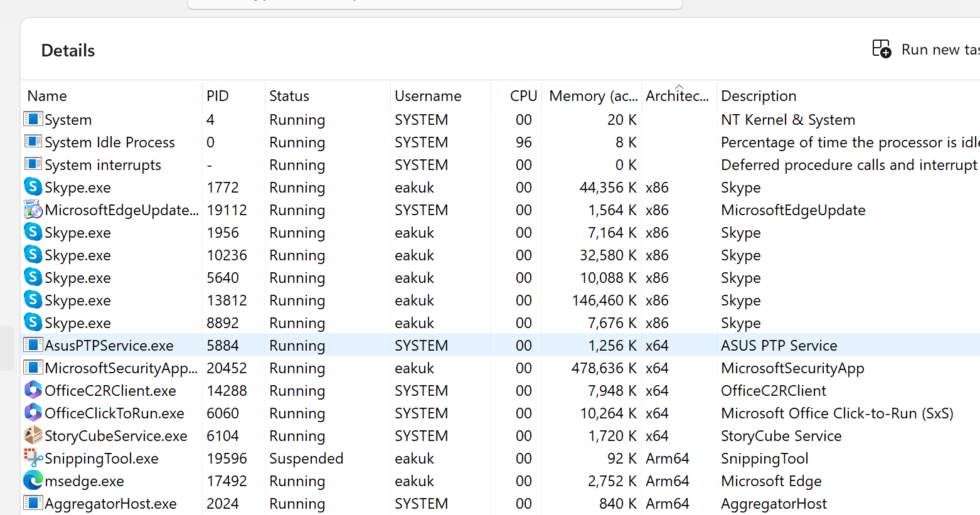Click the OfficeC2RClient.exe icon
This screenshot has width=980, height=515.
33,390
